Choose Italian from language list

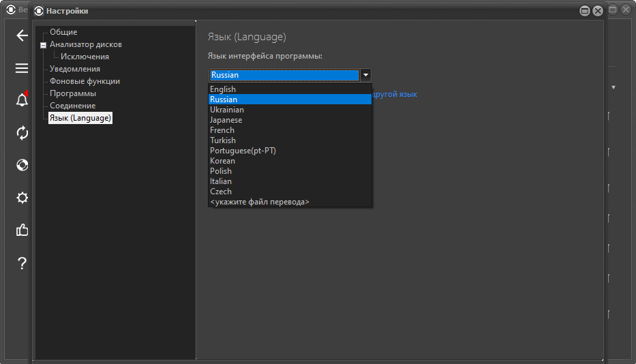coord(290,181)
